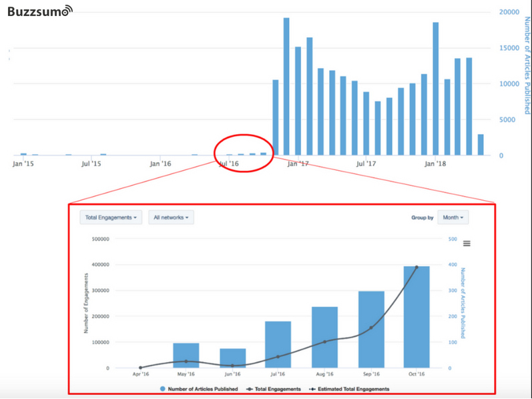
Task: Select the Sep '16 engagement line data point
Action: 370,328
